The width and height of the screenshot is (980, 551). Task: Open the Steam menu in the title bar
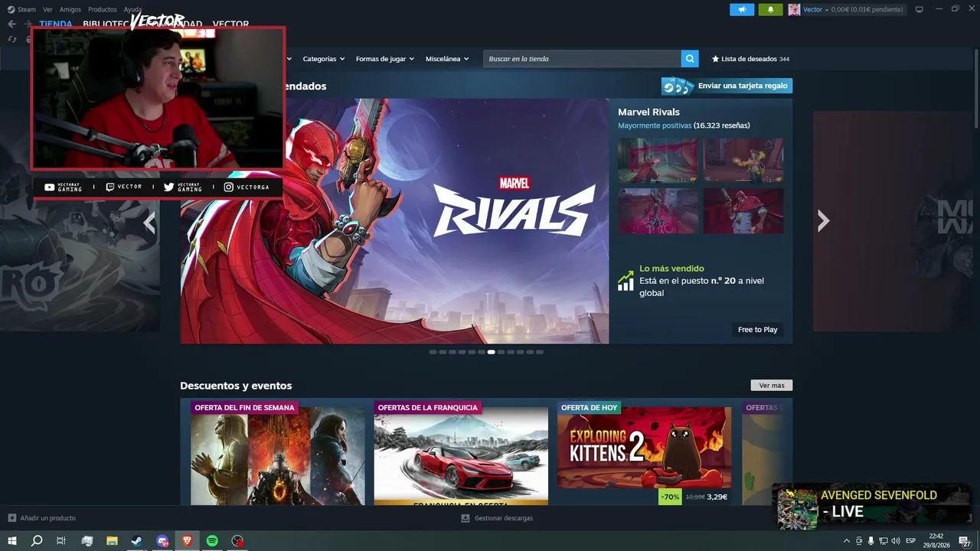21,9
